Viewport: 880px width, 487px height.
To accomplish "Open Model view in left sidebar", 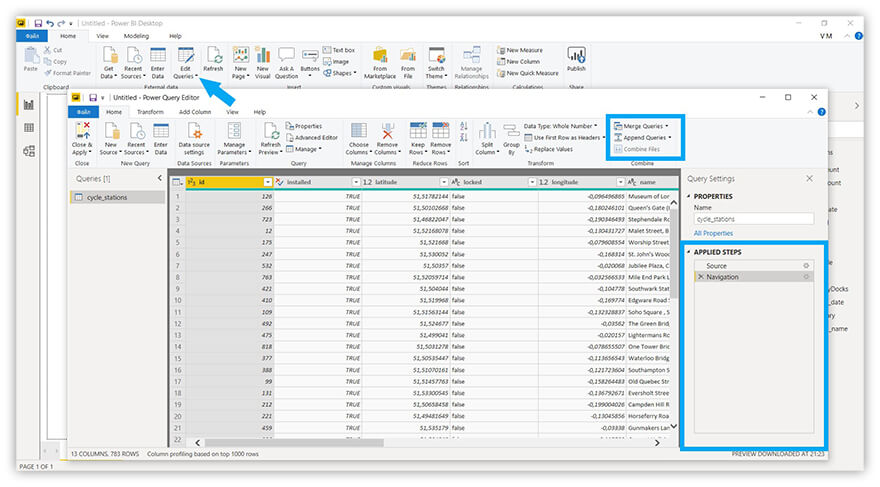I will click(x=29, y=151).
